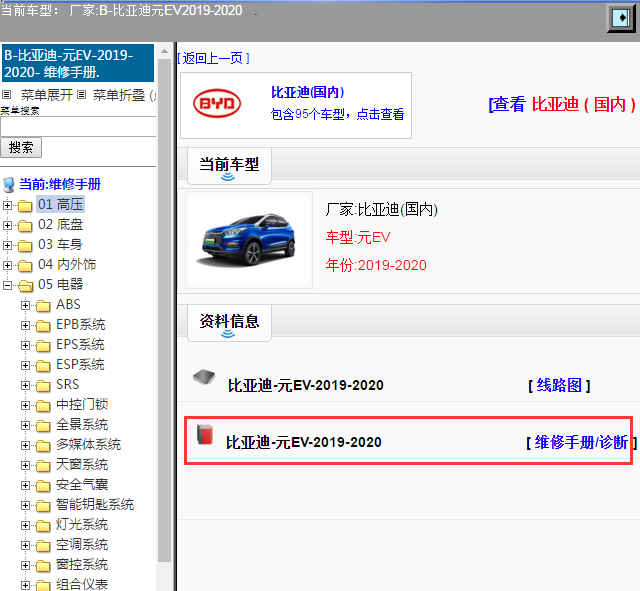The width and height of the screenshot is (640, 591).
Task: Click 厂家:比亚迪(国内) text
Action: pos(382,210)
